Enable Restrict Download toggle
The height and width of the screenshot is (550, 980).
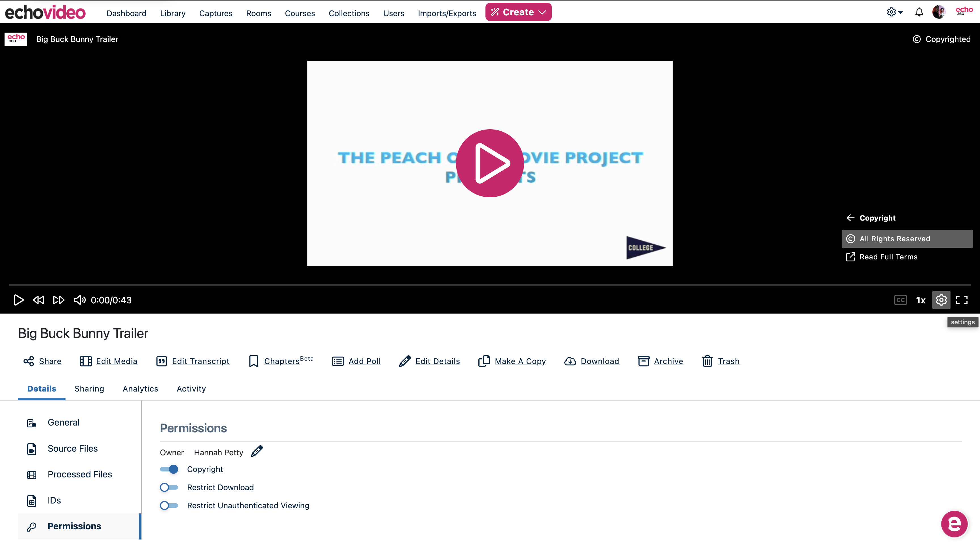[169, 487]
